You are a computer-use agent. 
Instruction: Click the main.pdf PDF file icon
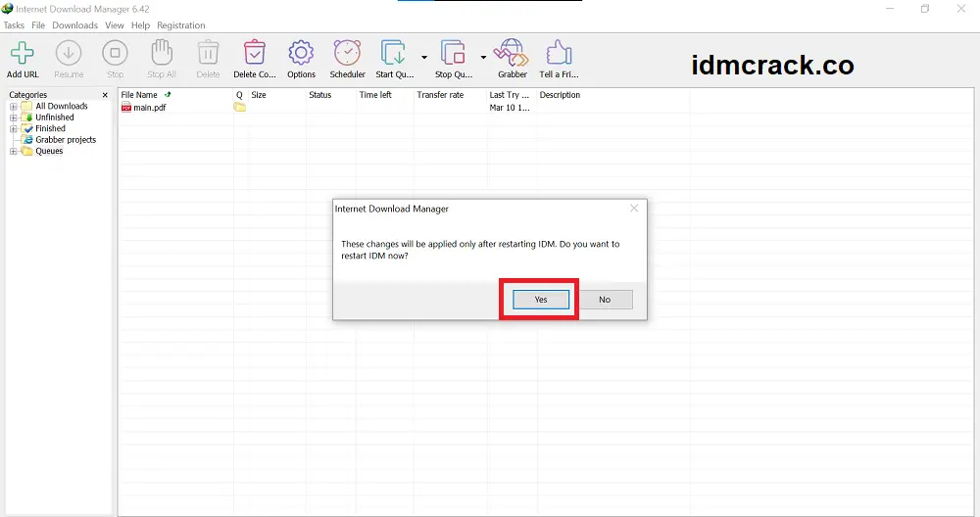click(x=126, y=108)
